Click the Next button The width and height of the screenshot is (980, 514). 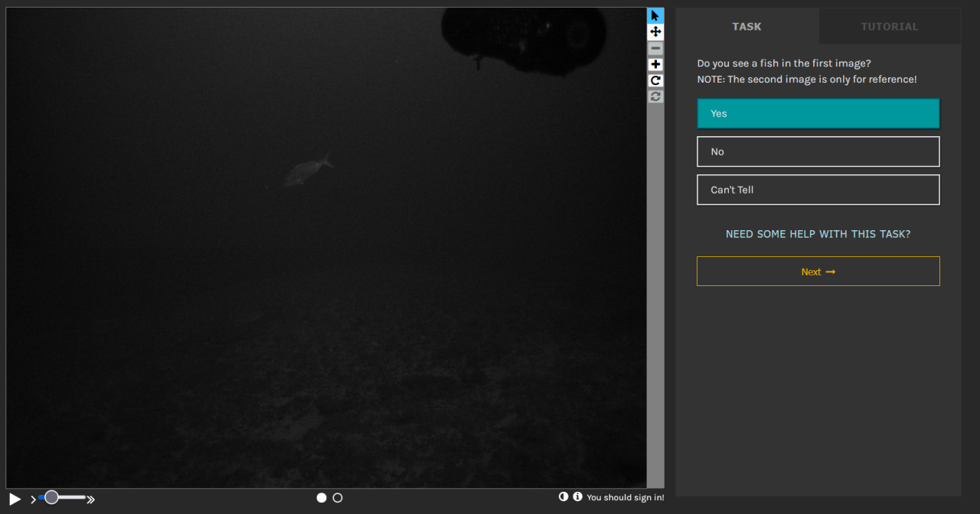pos(818,272)
